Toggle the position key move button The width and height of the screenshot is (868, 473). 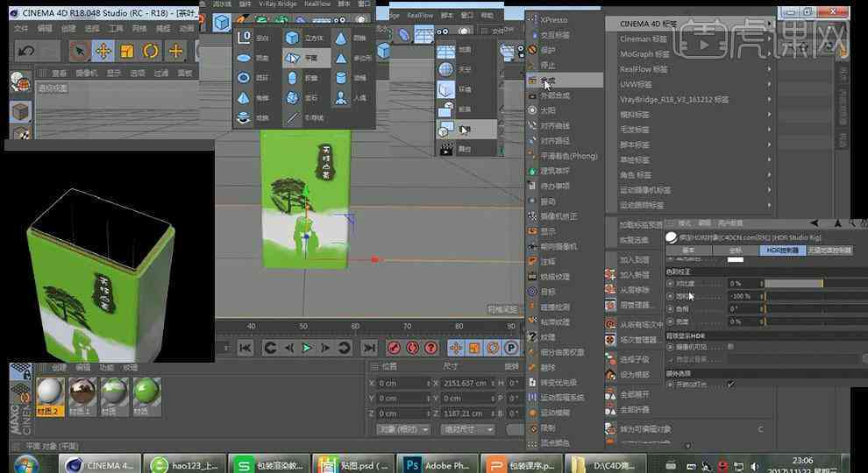tap(456, 348)
